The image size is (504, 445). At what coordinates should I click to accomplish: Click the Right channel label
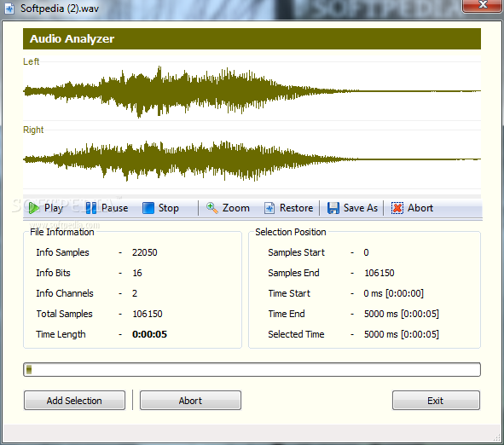[33, 130]
